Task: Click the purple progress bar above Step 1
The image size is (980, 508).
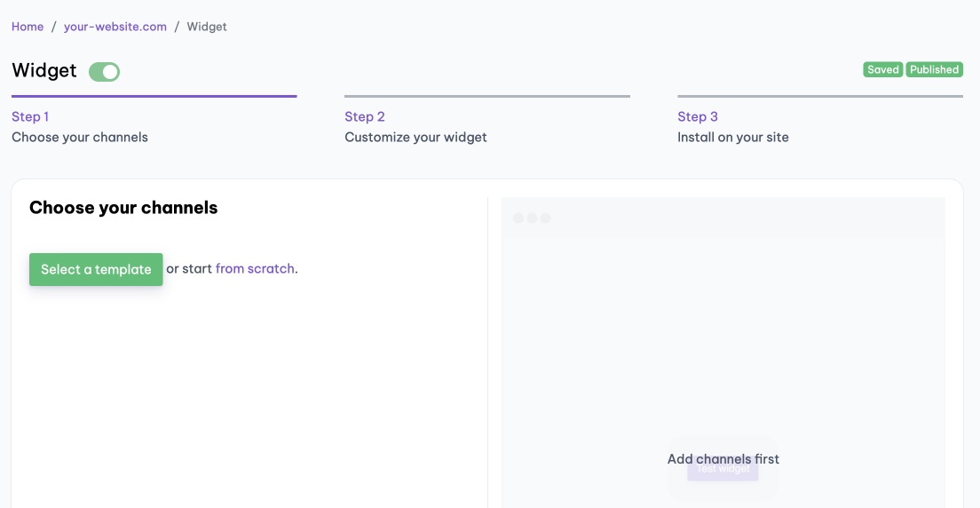Action: [x=154, y=96]
